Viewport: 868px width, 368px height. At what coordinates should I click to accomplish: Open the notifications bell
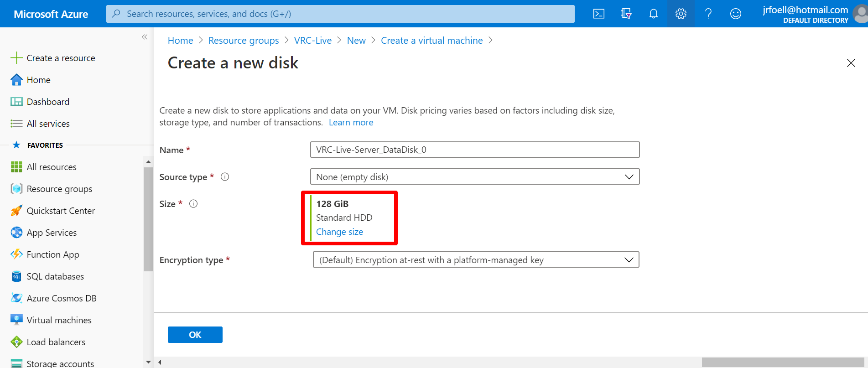click(654, 14)
